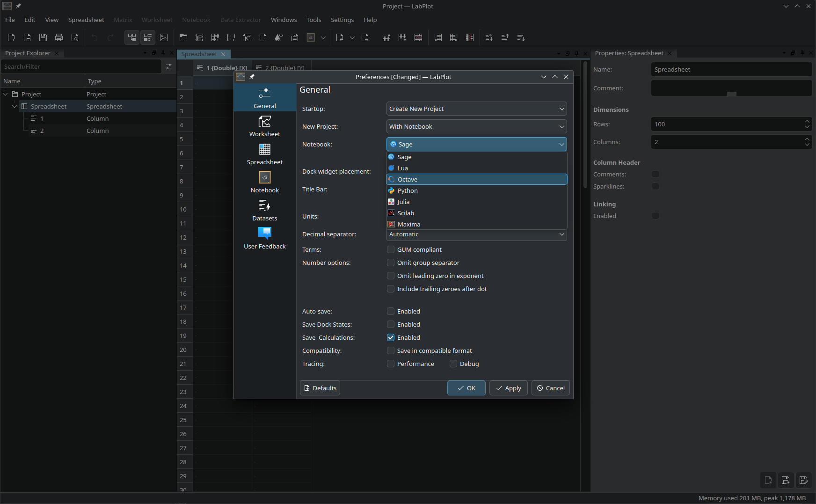The image size is (816, 504).
Task: Open the Notebook menu
Action: [196, 20]
